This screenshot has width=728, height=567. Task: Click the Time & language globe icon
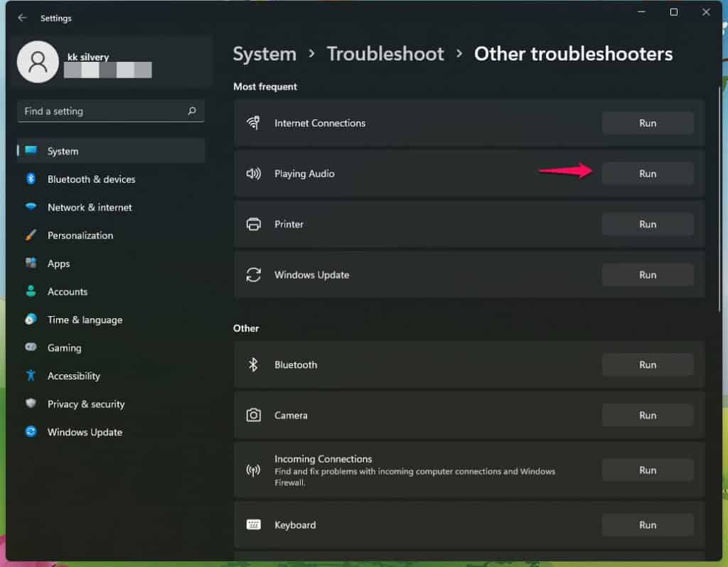31,319
